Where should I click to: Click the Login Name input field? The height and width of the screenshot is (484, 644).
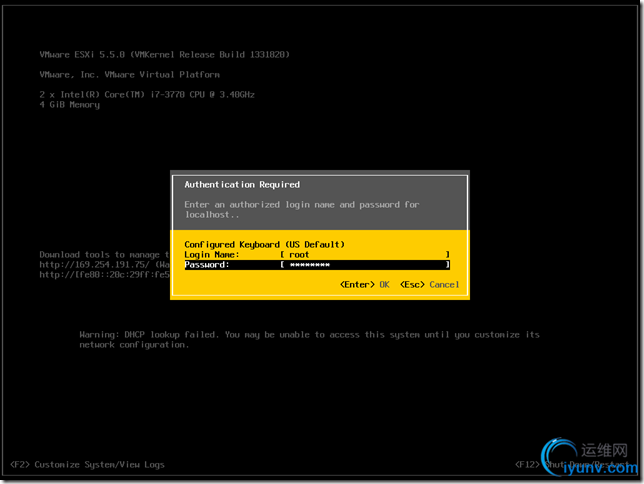tap(365, 255)
